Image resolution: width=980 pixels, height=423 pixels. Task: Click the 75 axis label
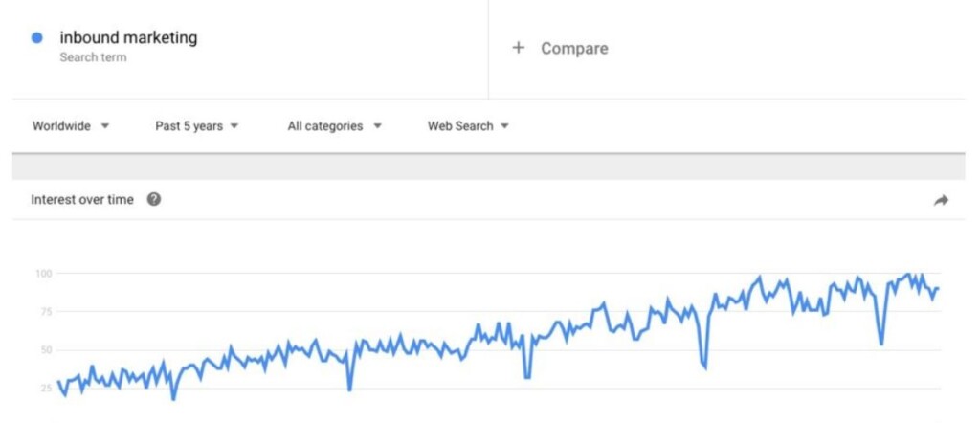pyautogui.click(x=45, y=312)
